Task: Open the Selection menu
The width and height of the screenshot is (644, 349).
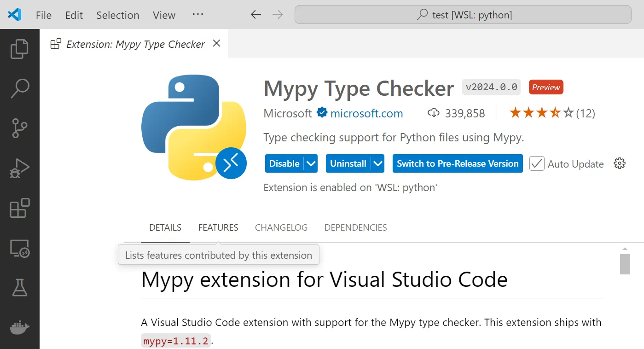Action: pos(117,15)
